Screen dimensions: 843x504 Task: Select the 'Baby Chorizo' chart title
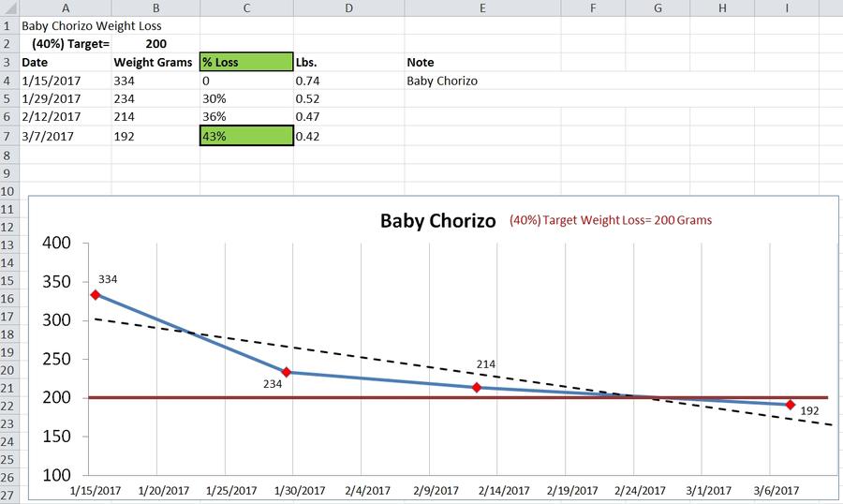(437, 222)
